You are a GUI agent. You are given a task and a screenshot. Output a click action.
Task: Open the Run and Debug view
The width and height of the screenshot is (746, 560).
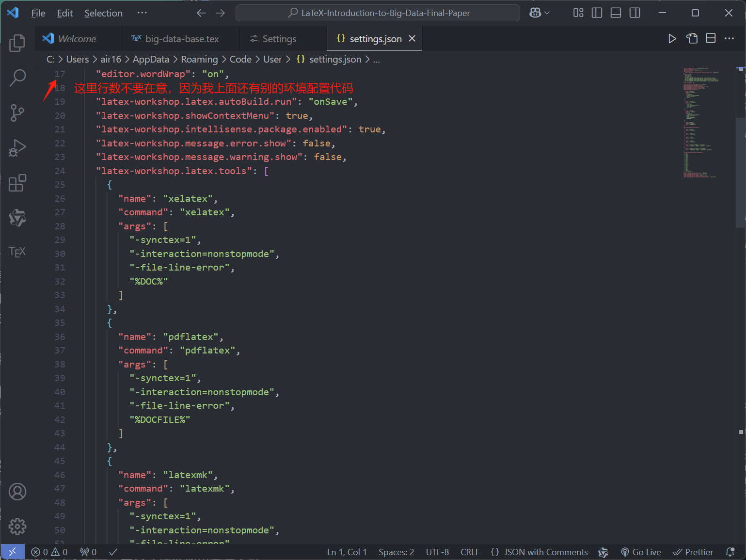(17, 148)
